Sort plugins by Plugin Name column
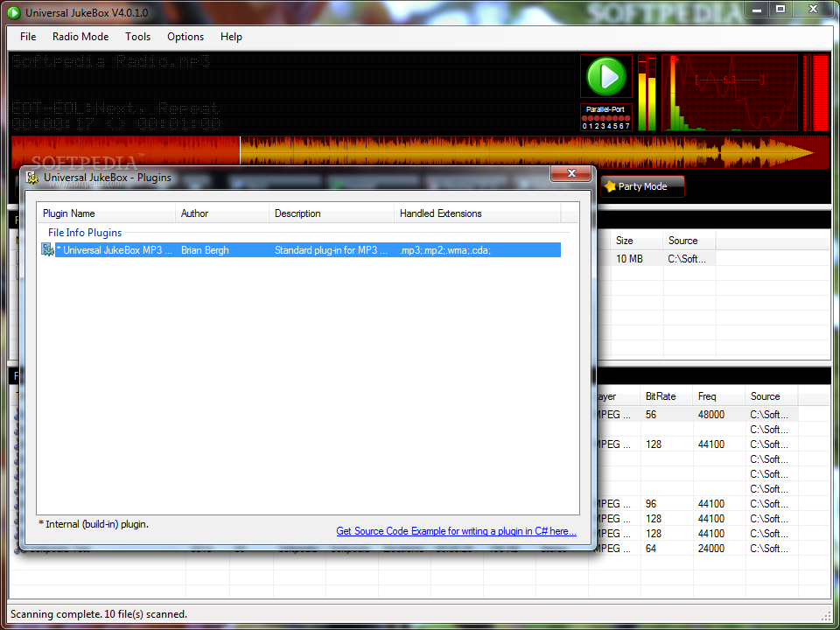Image resolution: width=840 pixels, height=630 pixels. 106,213
